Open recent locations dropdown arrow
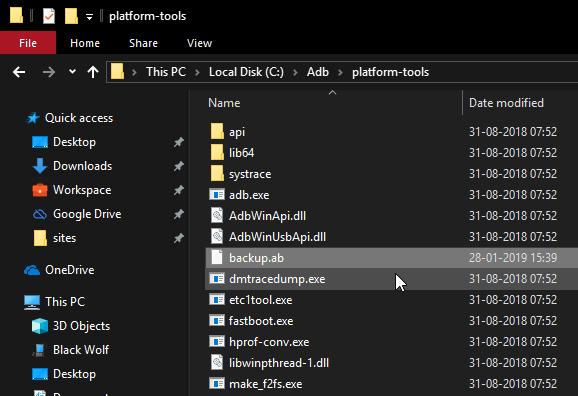 (x=72, y=72)
